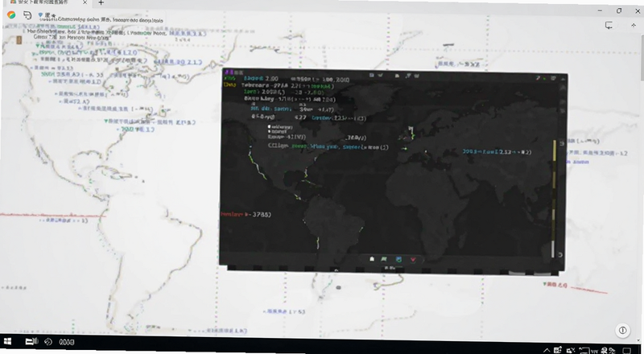Click the colorful round logo icon in browser toolbar

[x=11, y=14]
